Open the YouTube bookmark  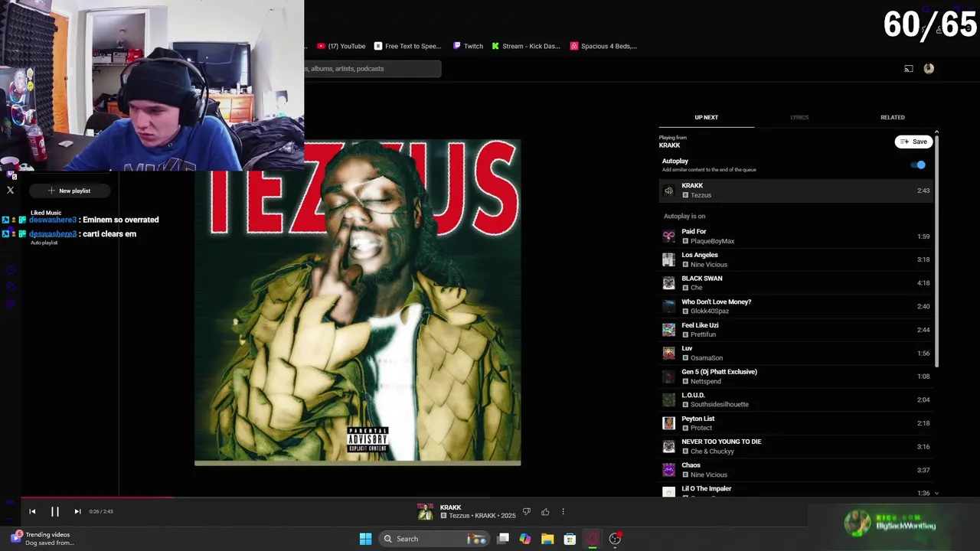(x=341, y=46)
